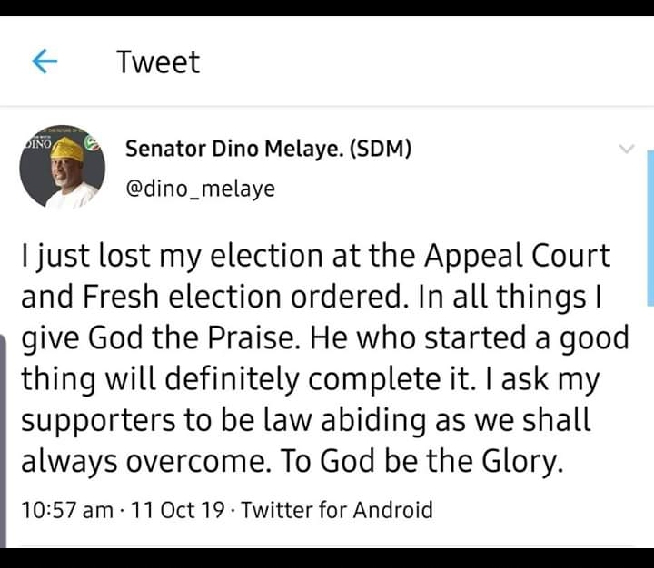
Task: Tap the back arrow
Action: coord(45,62)
